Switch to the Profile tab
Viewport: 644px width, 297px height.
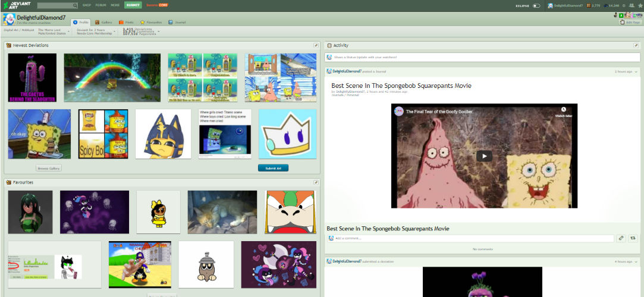80,22
